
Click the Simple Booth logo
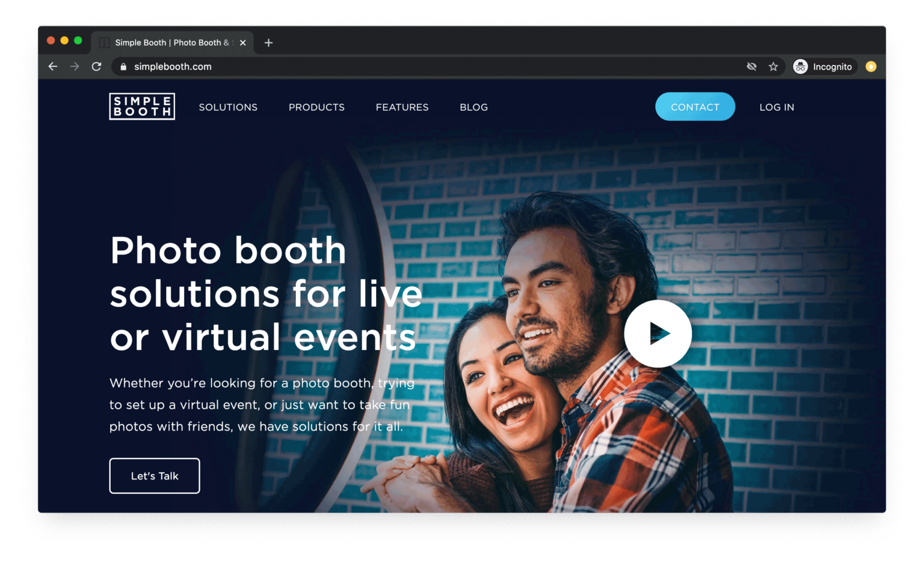tap(142, 106)
